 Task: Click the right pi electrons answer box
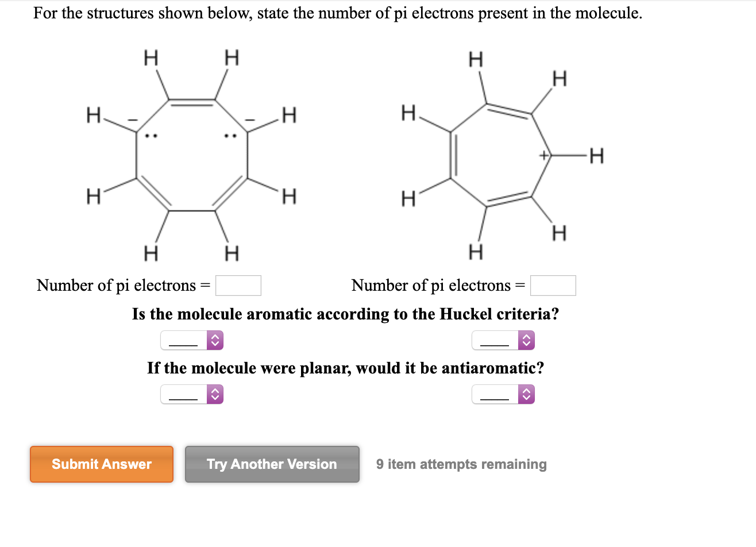click(553, 285)
